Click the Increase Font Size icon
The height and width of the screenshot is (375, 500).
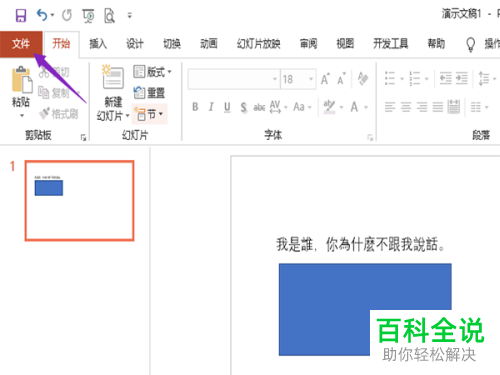click(x=325, y=79)
